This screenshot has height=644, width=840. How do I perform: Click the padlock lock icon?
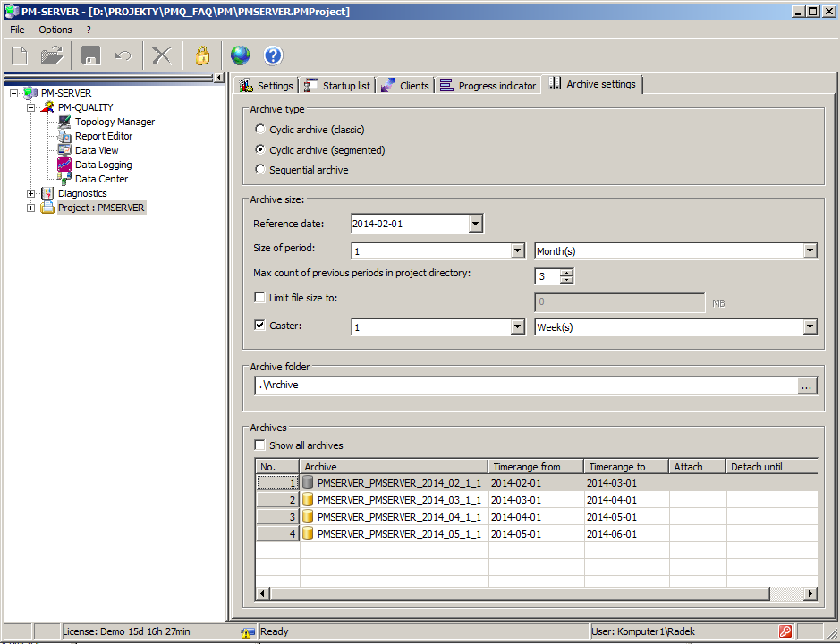pyautogui.click(x=202, y=55)
